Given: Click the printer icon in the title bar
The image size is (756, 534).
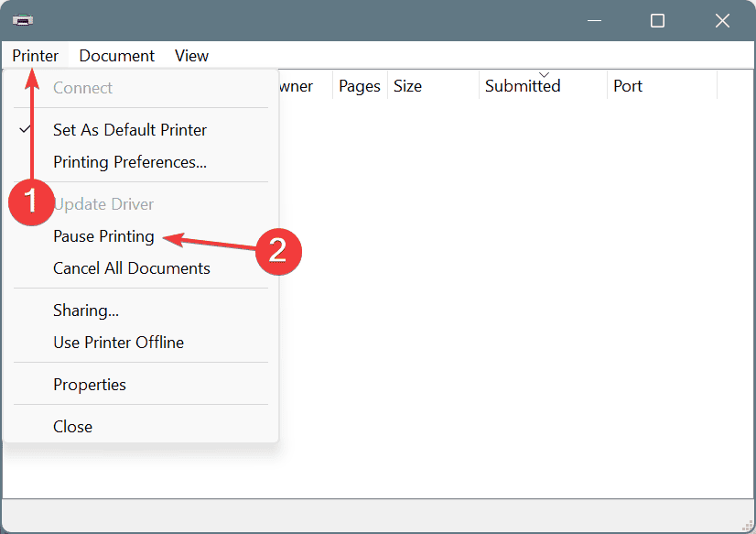Looking at the screenshot, I should [x=23, y=20].
